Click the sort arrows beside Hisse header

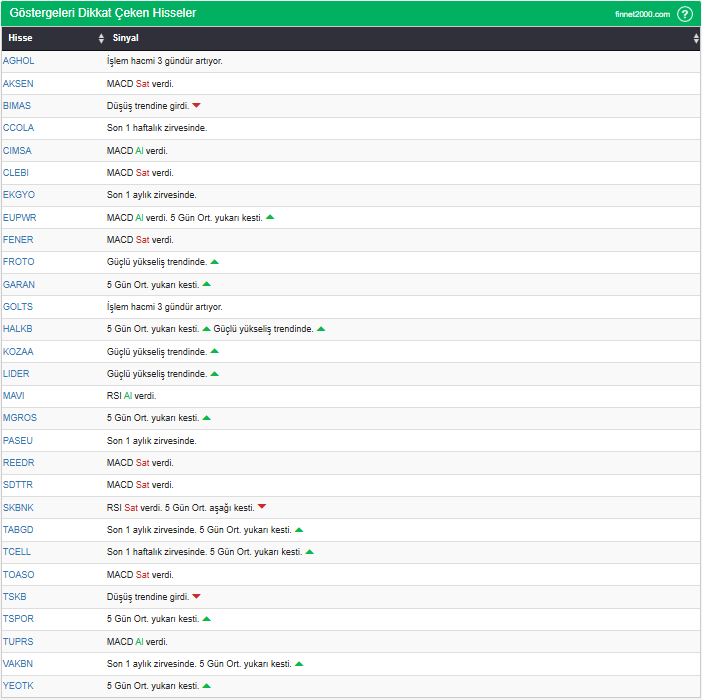pyautogui.click(x=101, y=38)
